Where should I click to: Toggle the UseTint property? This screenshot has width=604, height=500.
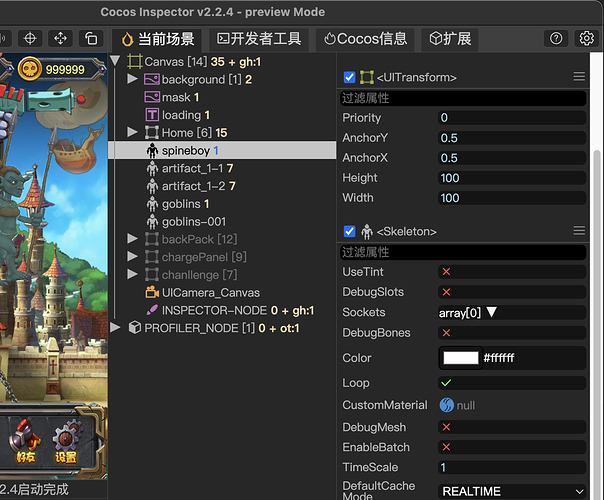(446, 272)
